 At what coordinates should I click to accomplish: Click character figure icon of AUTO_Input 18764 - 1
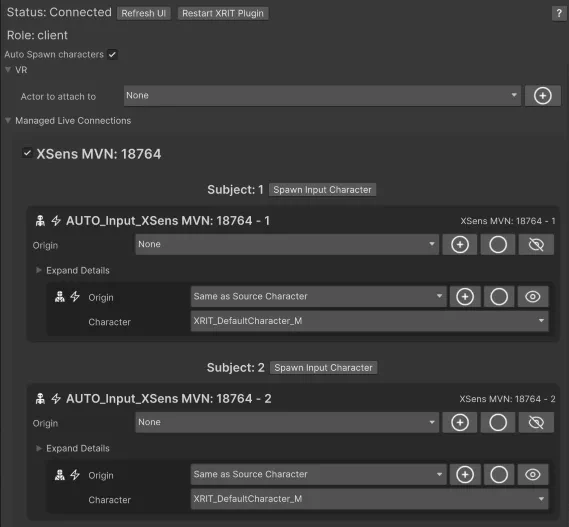pyautogui.click(x=40, y=220)
